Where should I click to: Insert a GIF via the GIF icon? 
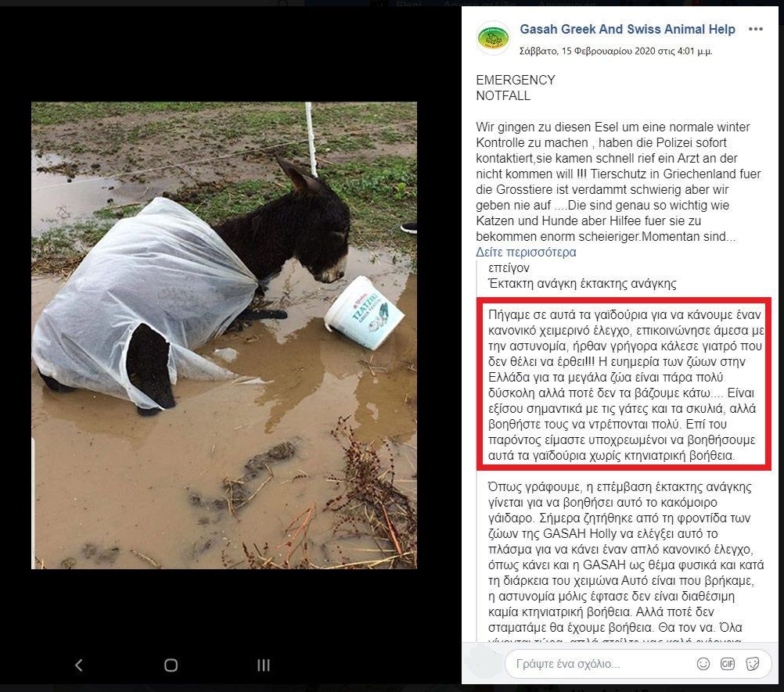click(728, 664)
